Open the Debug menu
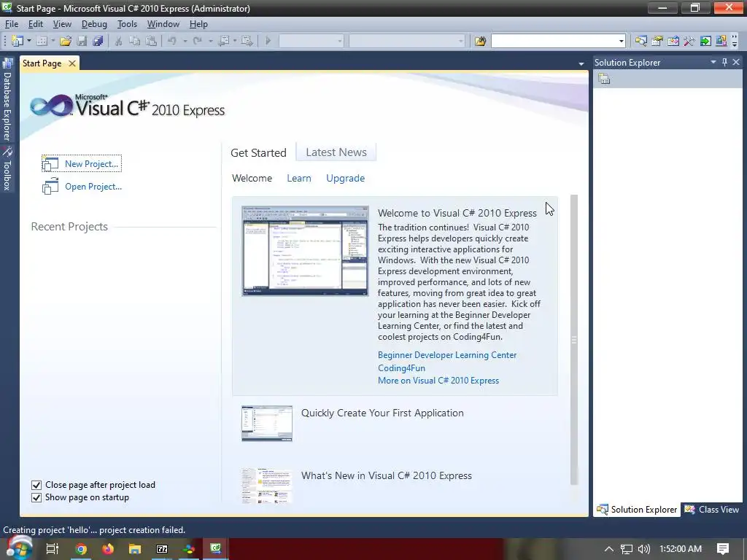747x560 pixels. 94,24
